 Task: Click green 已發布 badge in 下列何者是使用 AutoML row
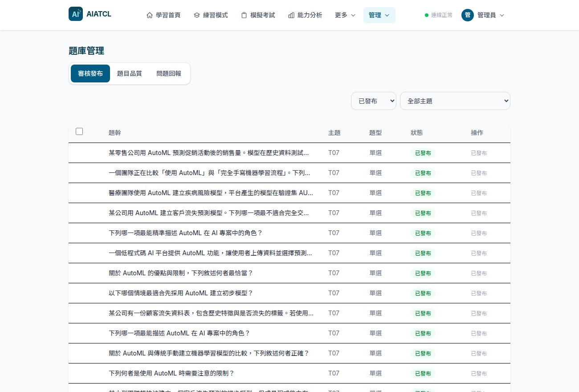[423, 373]
